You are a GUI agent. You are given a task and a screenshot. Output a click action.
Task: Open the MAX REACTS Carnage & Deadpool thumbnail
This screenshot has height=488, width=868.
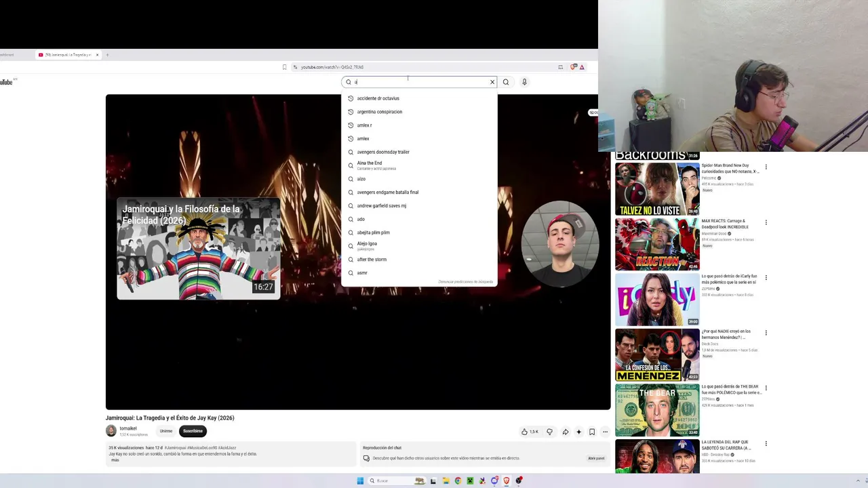(x=657, y=244)
